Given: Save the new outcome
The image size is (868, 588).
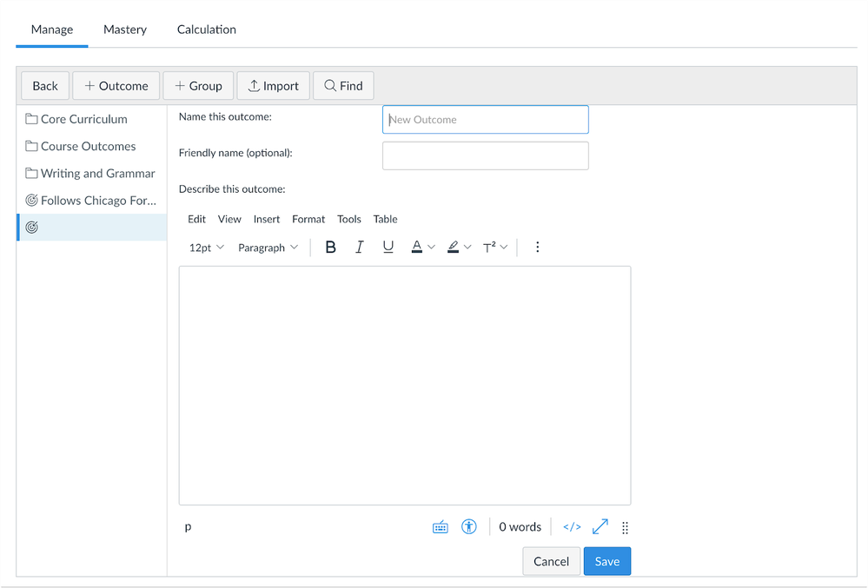Looking at the screenshot, I should [x=607, y=561].
